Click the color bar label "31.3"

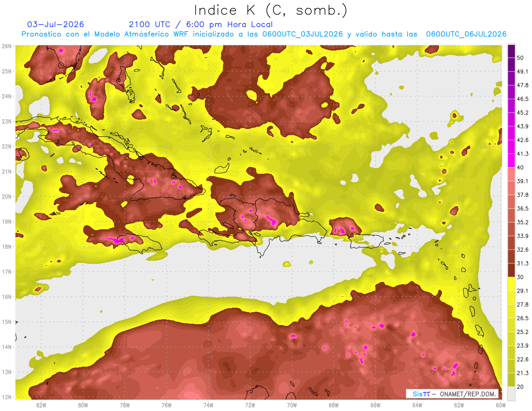point(523,263)
